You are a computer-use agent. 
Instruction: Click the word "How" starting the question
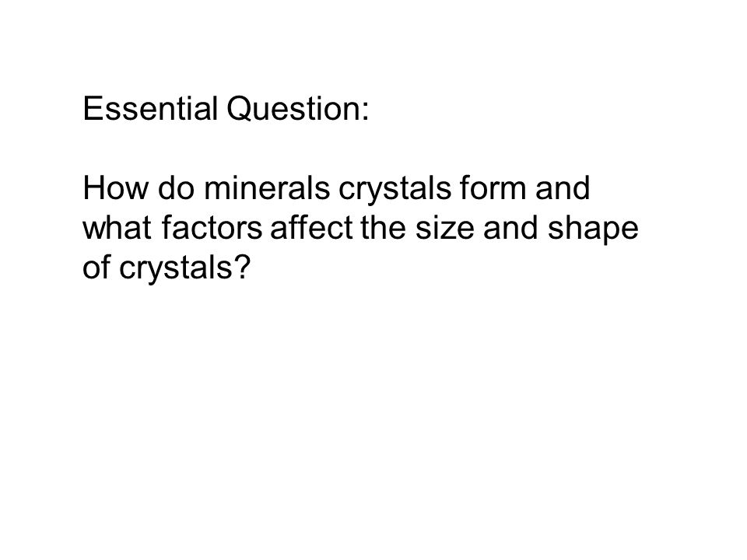(x=116, y=188)
